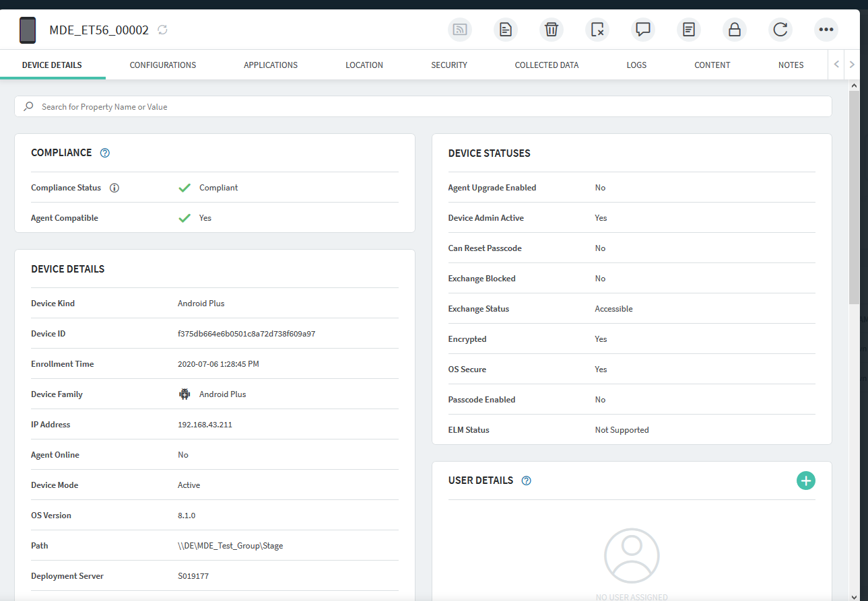Open the three-dot more actions menu
The width and height of the screenshot is (868, 601).
(826, 30)
